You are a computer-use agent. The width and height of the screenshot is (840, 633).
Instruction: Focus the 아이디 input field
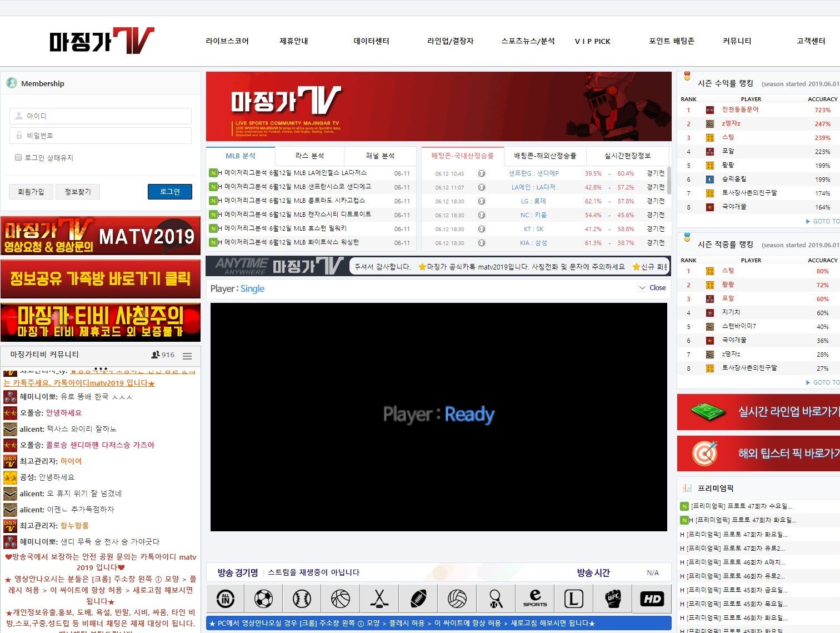coord(101,116)
